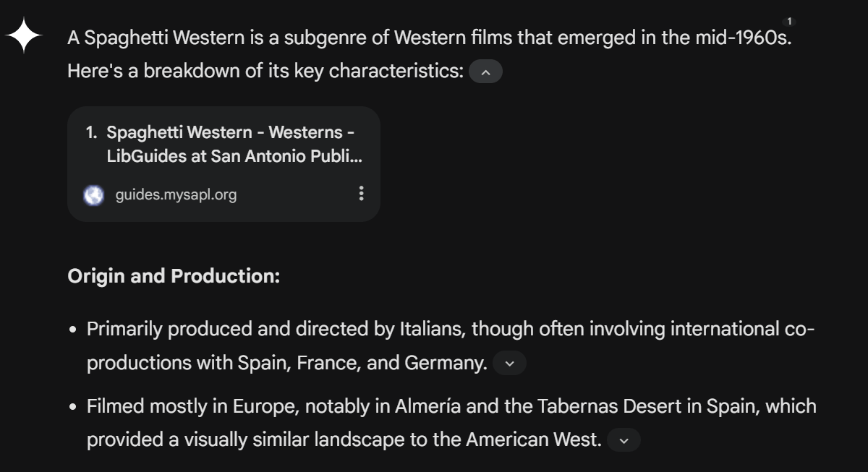Visit the guides.mysapl.org domain link

[x=176, y=194]
